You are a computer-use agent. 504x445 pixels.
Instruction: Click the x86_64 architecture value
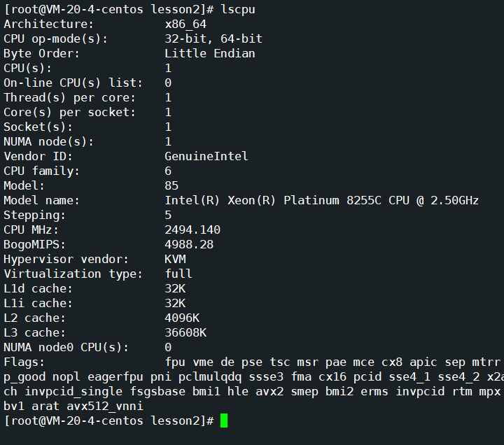[185, 24]
